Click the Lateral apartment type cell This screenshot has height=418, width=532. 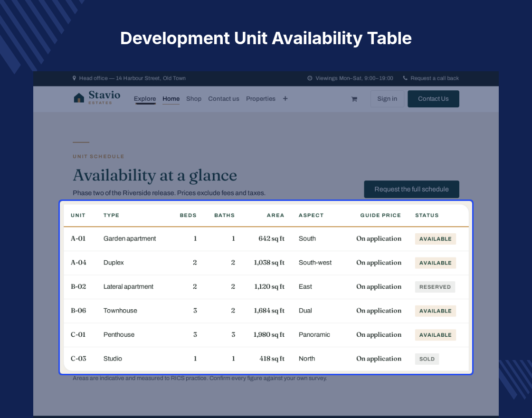(x=128, y=287)
